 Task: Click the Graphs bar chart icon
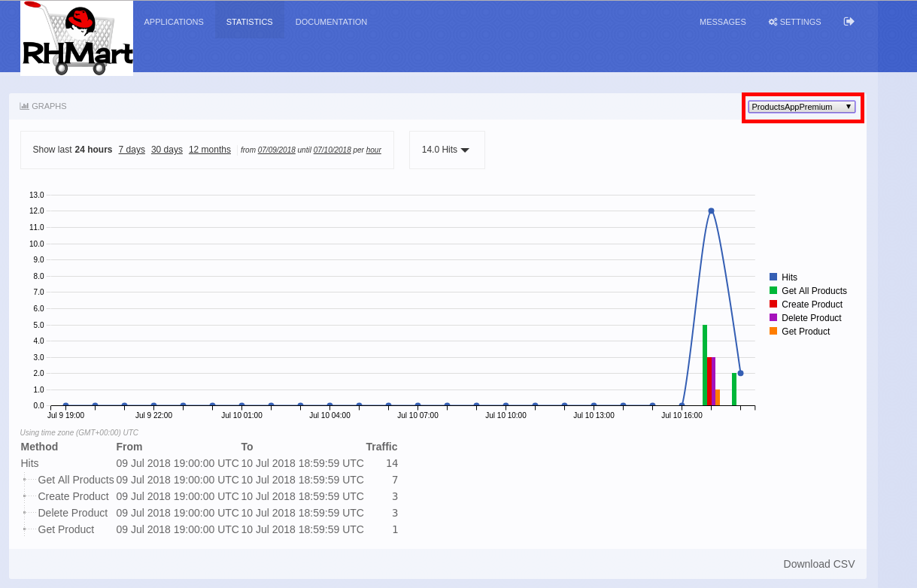pyautogui.click(x=24, y=106)
